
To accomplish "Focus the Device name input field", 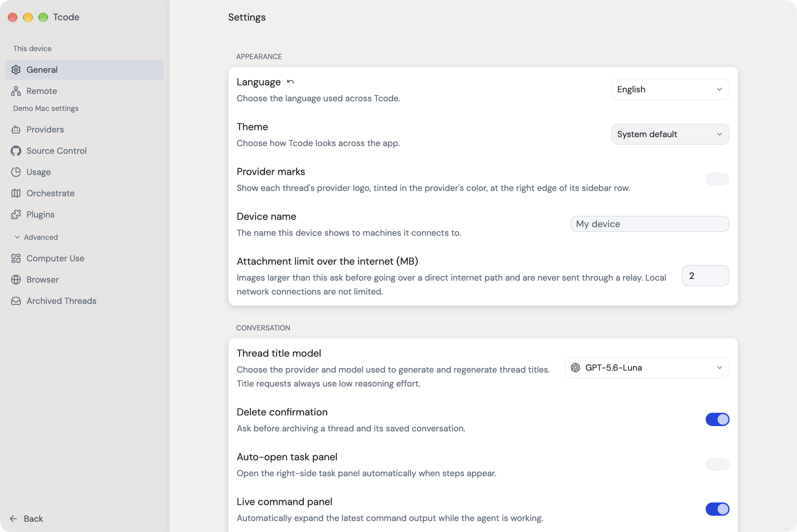I will 650,224.
